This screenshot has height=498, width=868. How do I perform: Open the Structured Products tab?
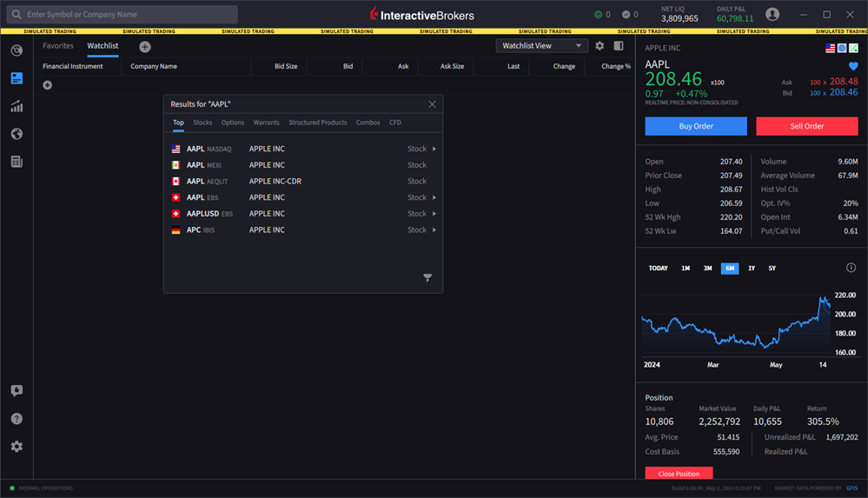318,123
